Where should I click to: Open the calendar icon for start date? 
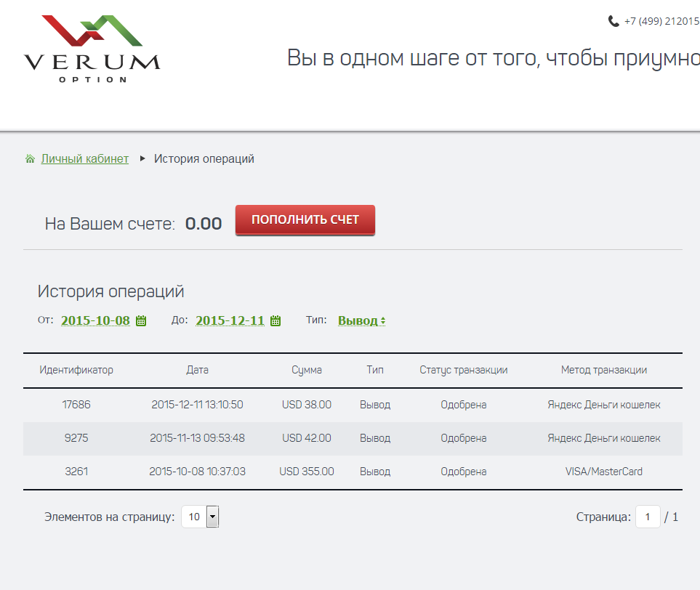click(142, 320)
